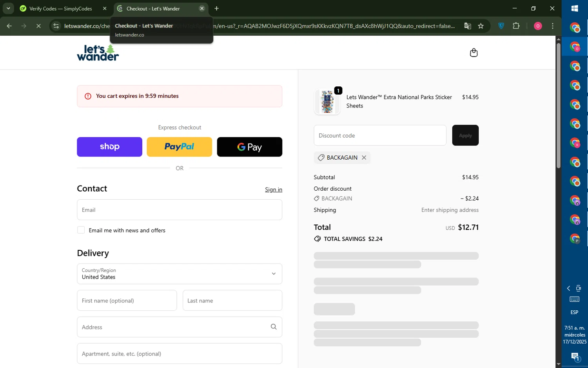The height and width of the screenshot is (368, 588).
Task: Click the Lets Wander Extra National Parks Sticker Sheets title
Action: point(399,101)
